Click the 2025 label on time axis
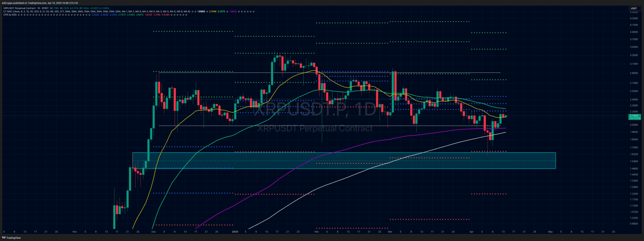This screenshot has width=644, height=241. pyautogui.click(x=235, y=232)
